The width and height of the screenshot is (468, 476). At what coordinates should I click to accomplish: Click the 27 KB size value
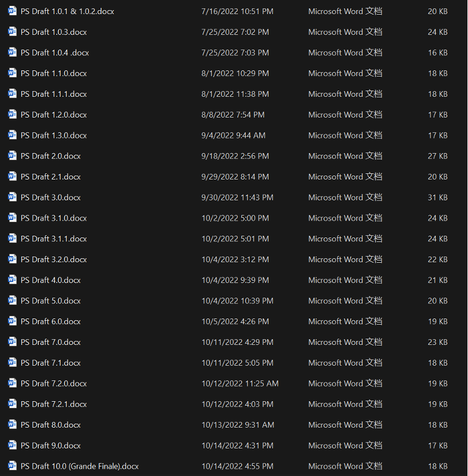(438, 156)
